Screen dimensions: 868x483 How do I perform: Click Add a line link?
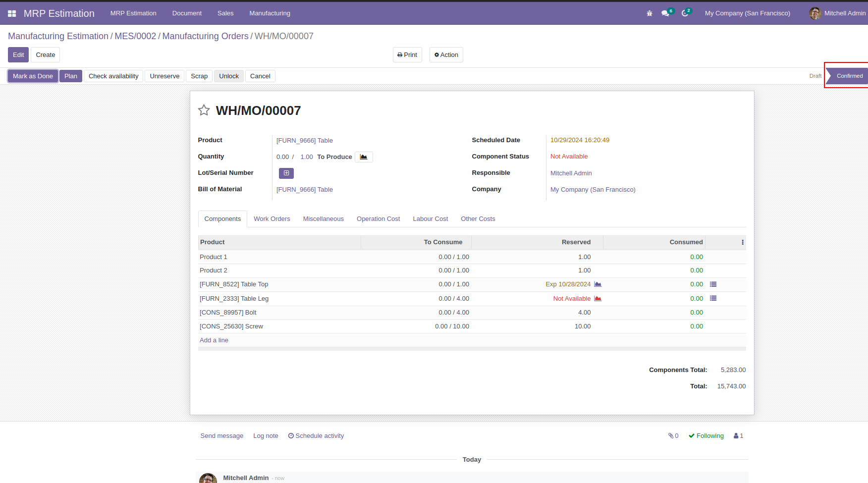[214, 340]
